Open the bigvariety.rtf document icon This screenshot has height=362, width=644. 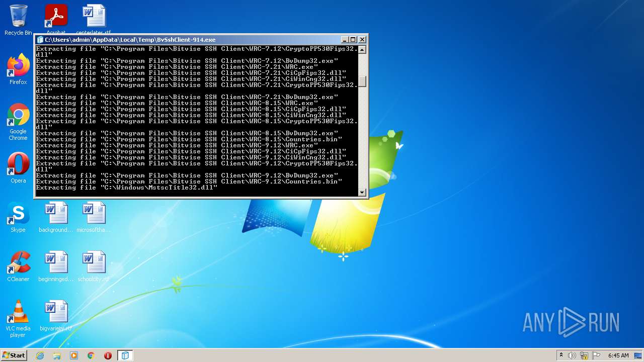click(x=56, y=316)
